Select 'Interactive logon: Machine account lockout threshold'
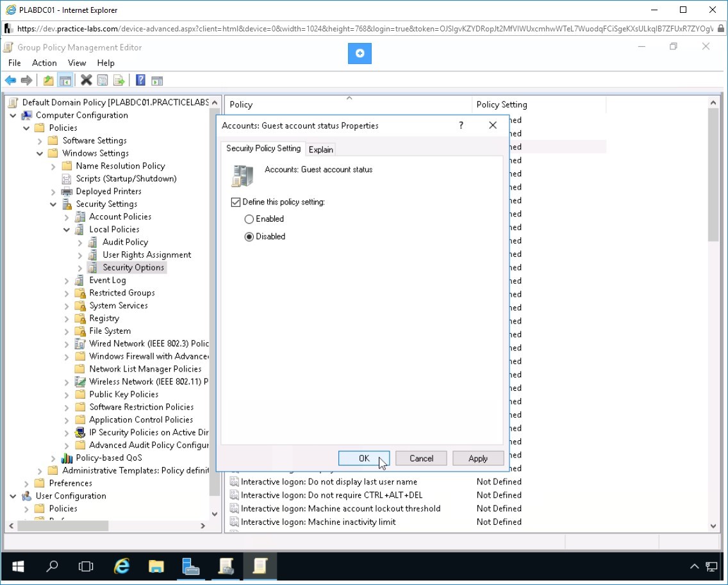The height and width of the screenshot is (585, 728). (340, 509)
